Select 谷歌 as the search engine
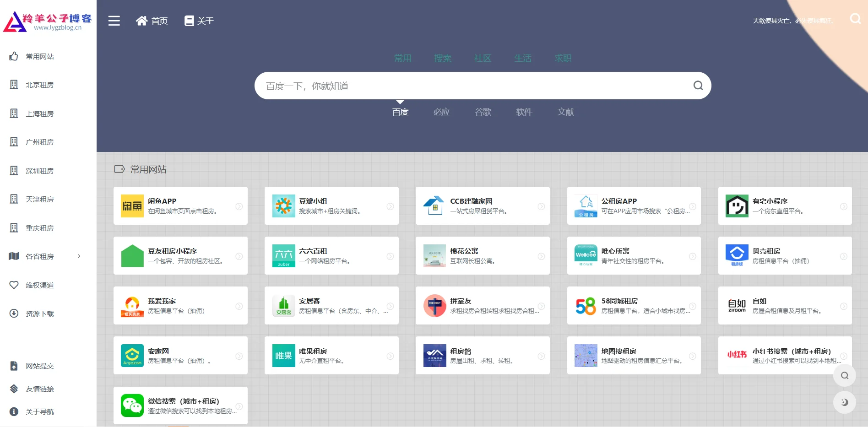Viewport: 868px width, 427px height. 483,112
